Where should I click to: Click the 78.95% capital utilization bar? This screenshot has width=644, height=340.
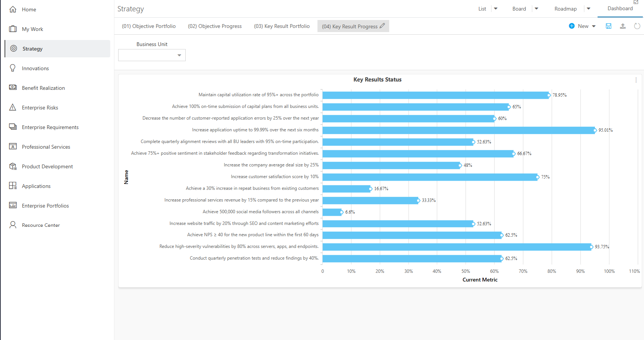pyautogui.click(x=436, y=95)
